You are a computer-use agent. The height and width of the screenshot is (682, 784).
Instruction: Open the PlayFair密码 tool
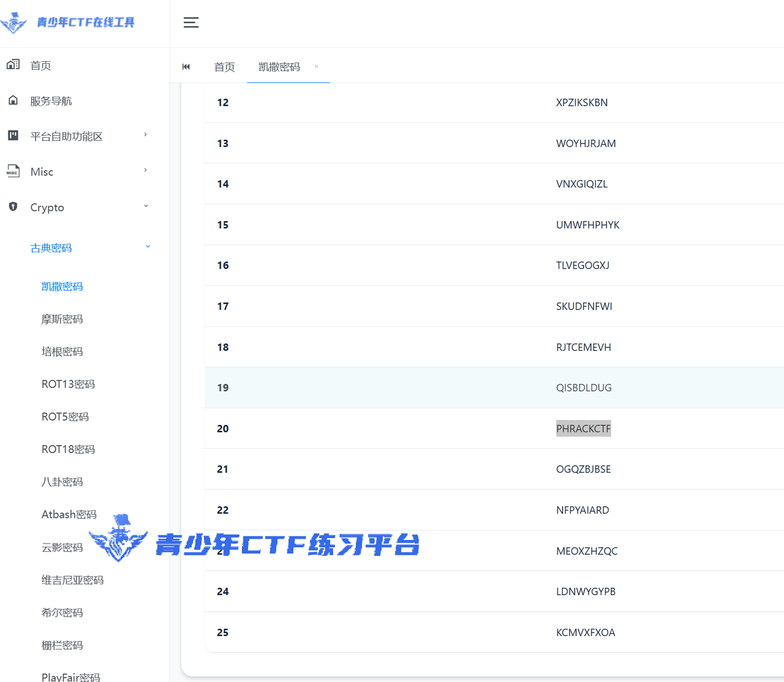coord(70,676)
